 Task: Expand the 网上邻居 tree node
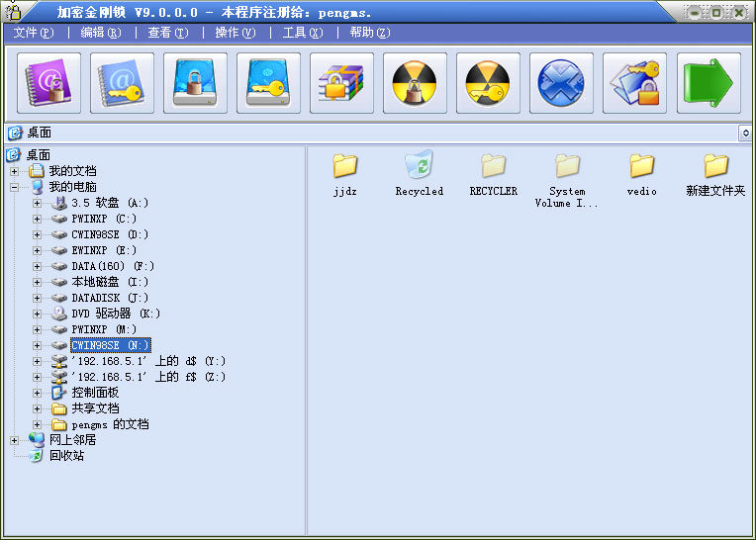click(14, 440)
